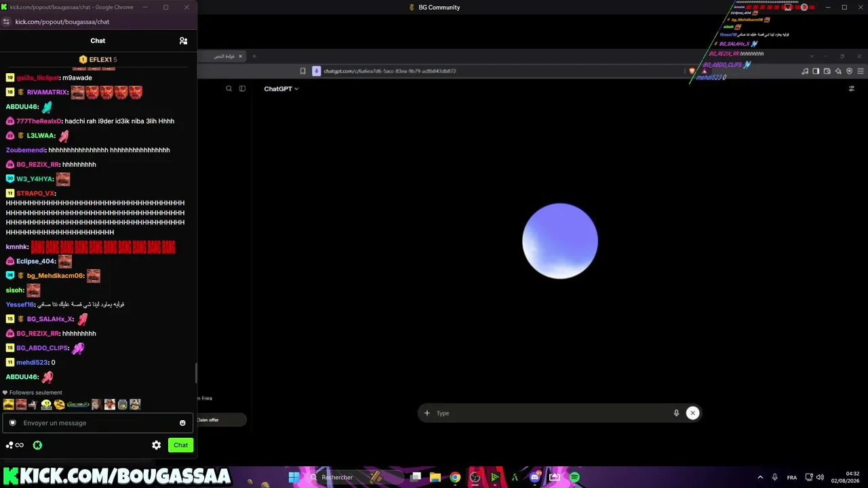Click the shield identity icon in message box

12,423
